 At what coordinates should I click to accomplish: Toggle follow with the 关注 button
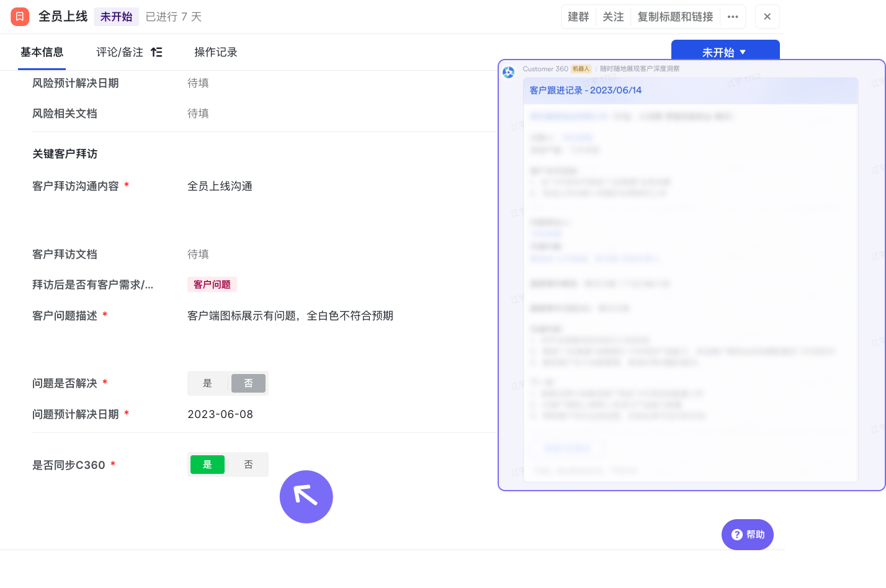613,17
